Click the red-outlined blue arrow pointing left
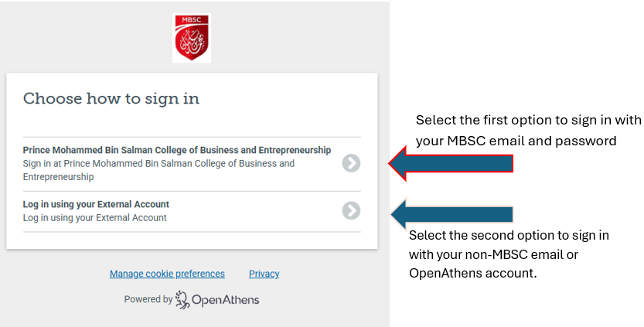The image size is (644, 327). (451, 164)
